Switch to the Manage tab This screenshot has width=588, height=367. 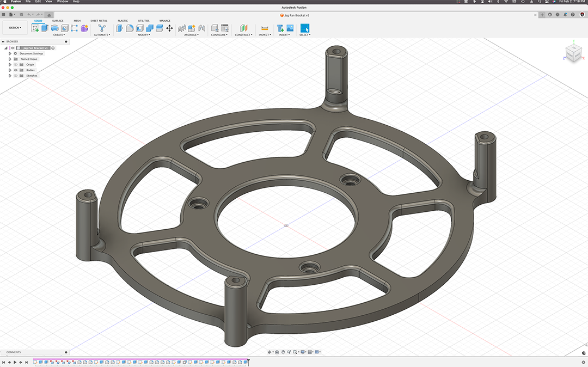(x=165, y=21)
